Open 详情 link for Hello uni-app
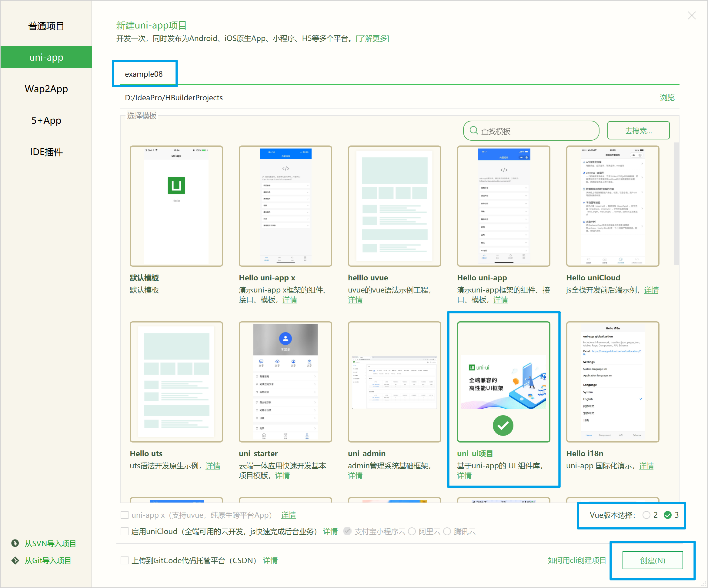The height and width of the screenshot is (588, 708). pos(500,300)
